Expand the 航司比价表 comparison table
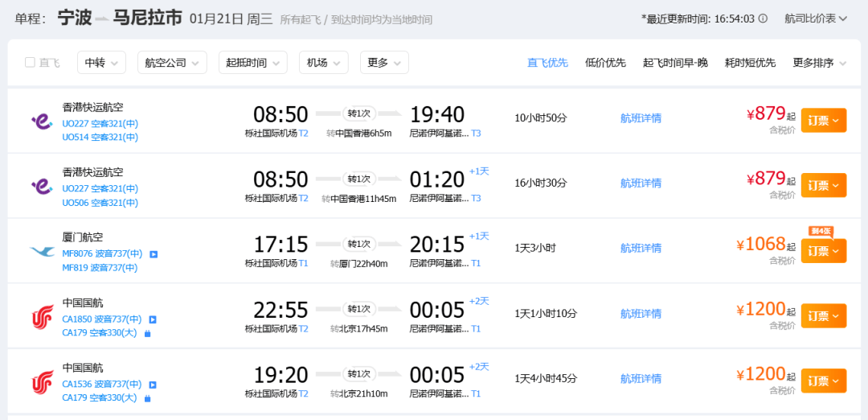 point(816,19)
